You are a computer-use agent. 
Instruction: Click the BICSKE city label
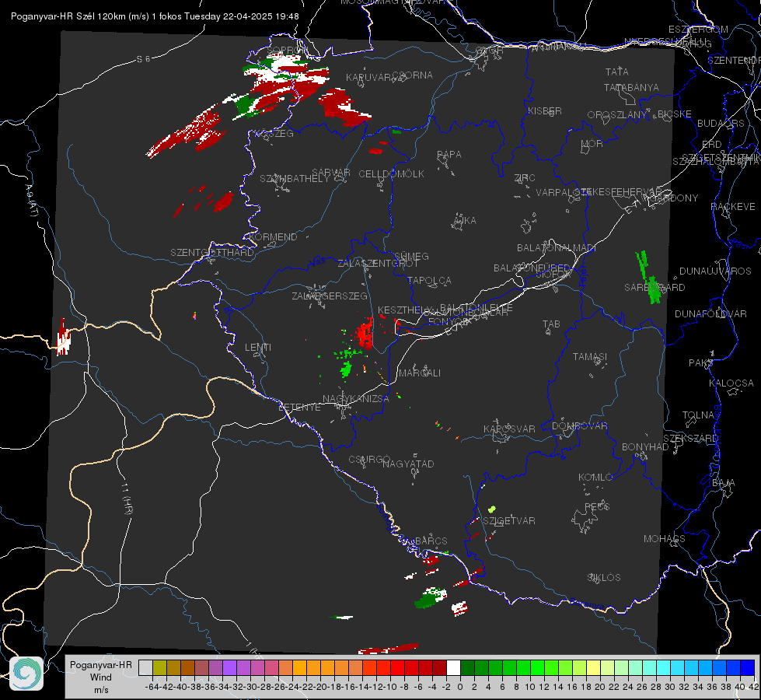click(675, 114)
